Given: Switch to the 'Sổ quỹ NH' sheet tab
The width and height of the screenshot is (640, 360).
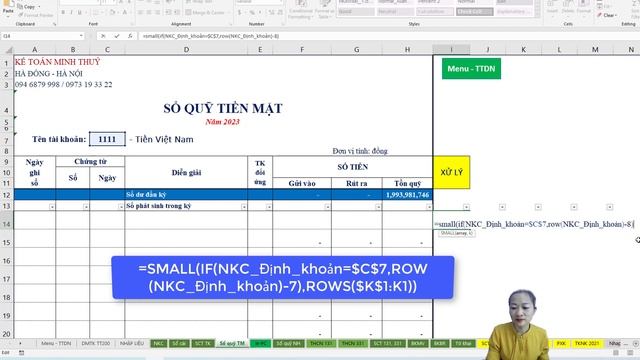Looking at the screenshot, I should click(x=289, y=344).
